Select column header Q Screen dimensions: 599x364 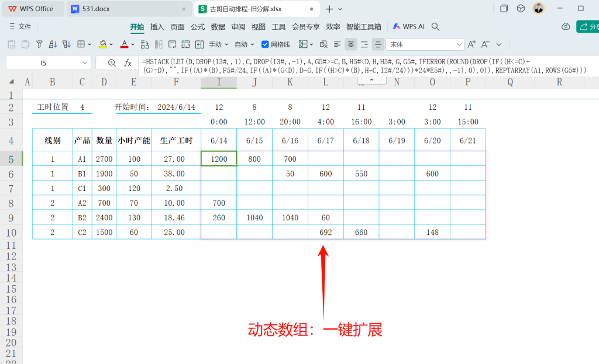coord(510,82)
